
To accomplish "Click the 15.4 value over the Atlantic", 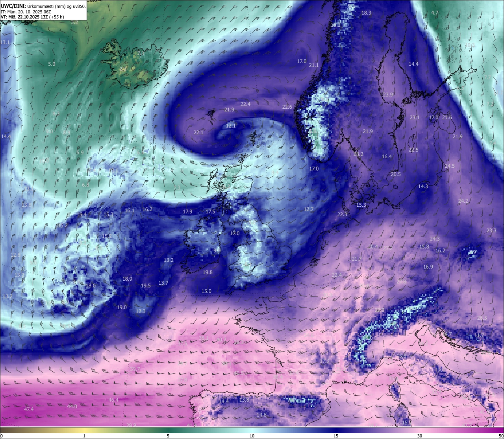I will point(82,215).
